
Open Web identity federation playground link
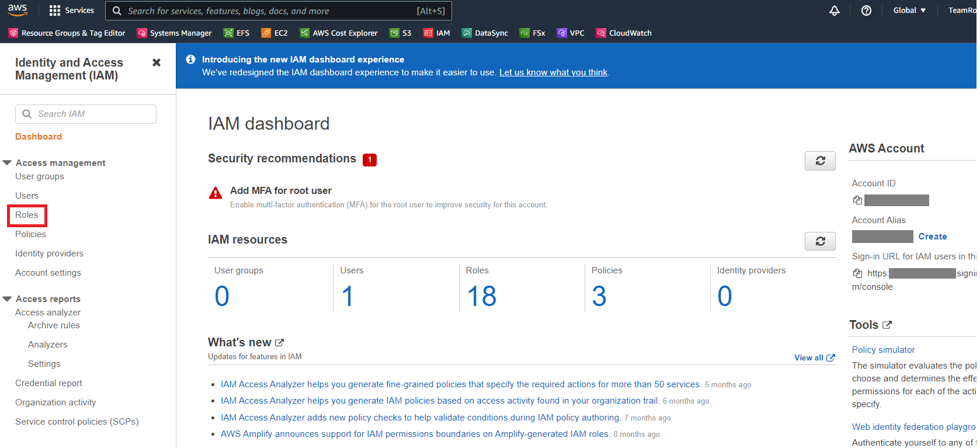click(914, 427)
